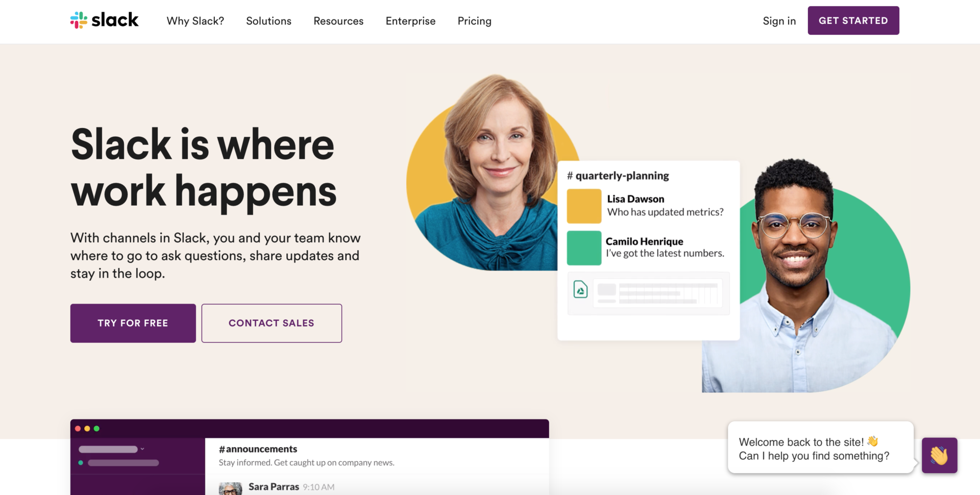Image resolution: width=980 pixels, height=495 pixels.
Task: Expand the workspace name chevron in sidebar
Action: coord(142,449)
